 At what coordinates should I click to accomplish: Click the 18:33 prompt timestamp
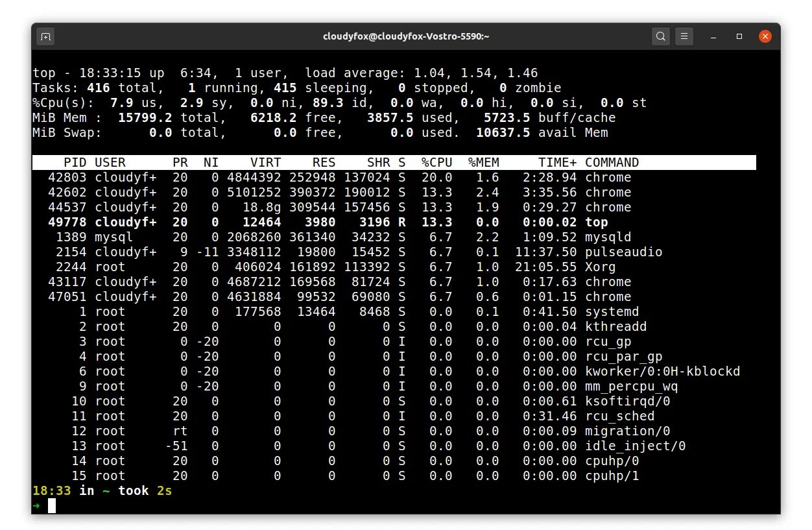(52, 490)
